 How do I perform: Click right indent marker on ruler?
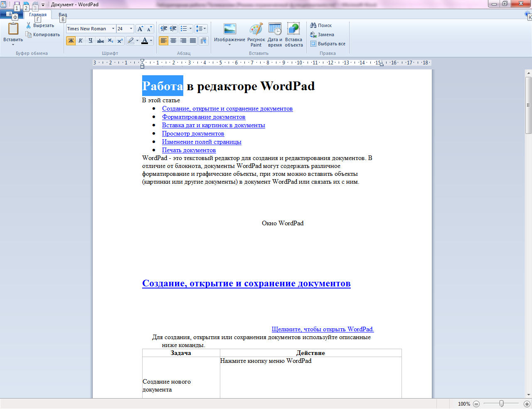click(382, 64)
